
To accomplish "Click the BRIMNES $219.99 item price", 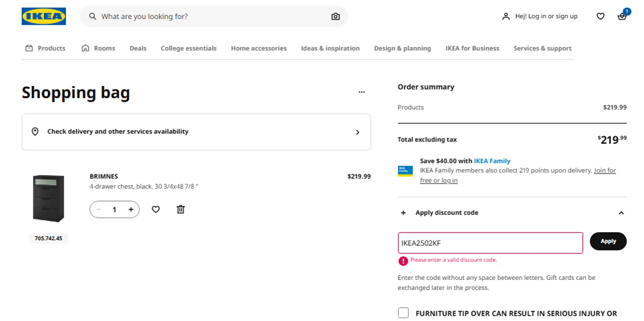I will point(359,176).
